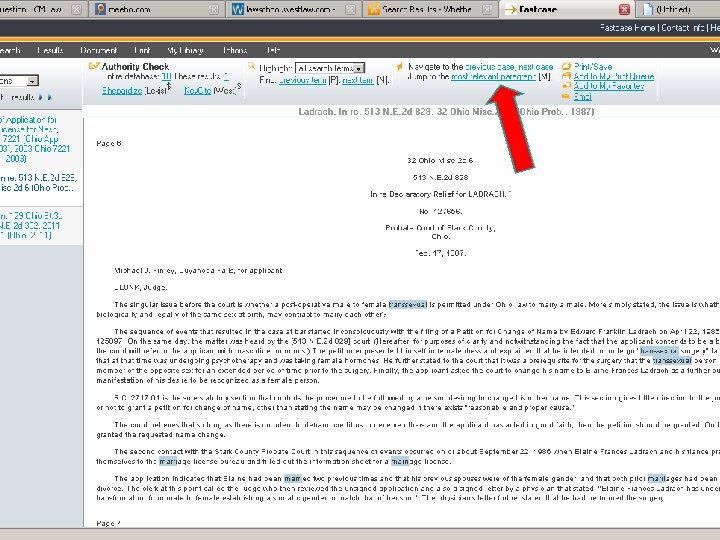720x540 pixels.
Task: Click the Print/Save link
Action: point(593,67)
